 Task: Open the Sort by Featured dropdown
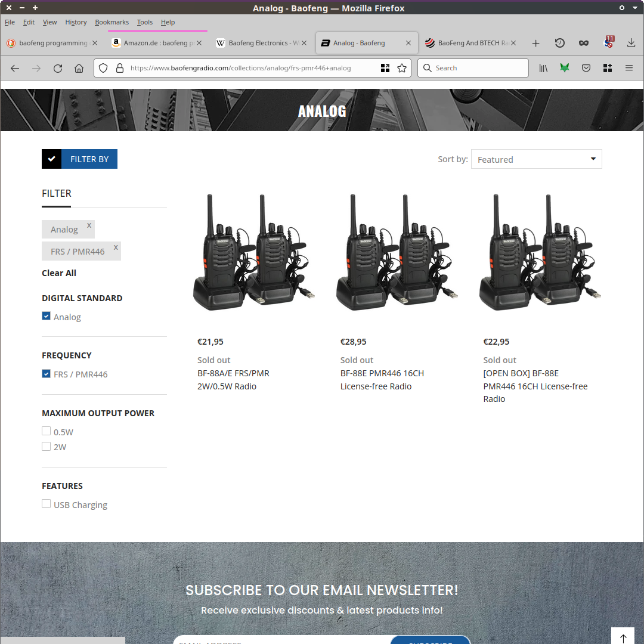point(536,159)
